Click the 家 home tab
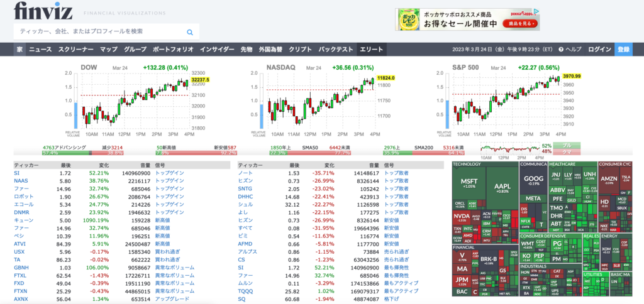The image size is (644, 304). pyautogui.click(x=19, y=49)
